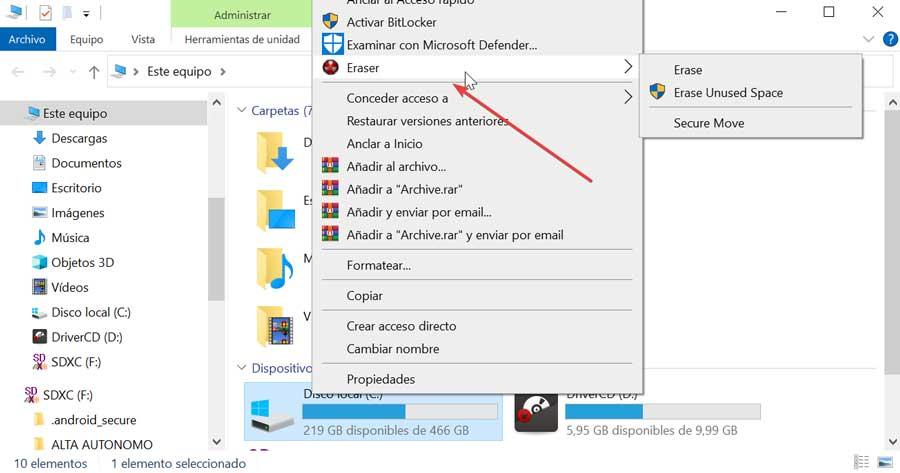Open the Archivo tab
Image resolution: width=900 pixels, height=473 pixels.
click(x=27, y=39)
